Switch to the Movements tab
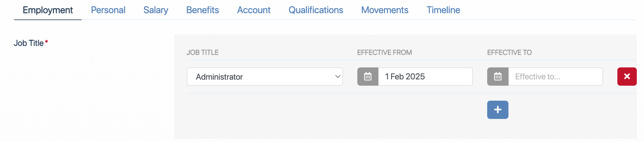The height and width of the screenshot is (142, 644). [x=385, y=10]
